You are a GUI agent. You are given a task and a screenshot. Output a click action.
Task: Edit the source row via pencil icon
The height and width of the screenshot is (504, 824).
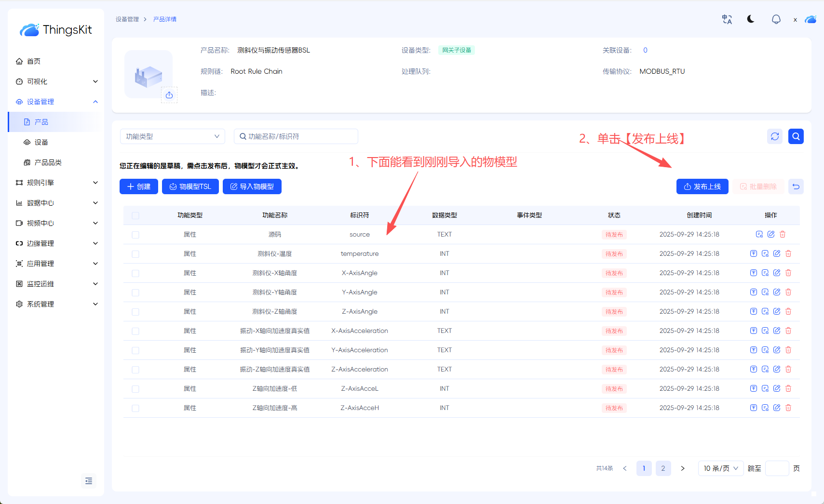click(x=771, y=234)
